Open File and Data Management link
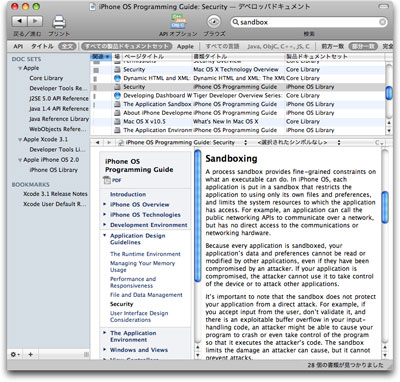Screen dimensions: 400x382 click(146, 295)
